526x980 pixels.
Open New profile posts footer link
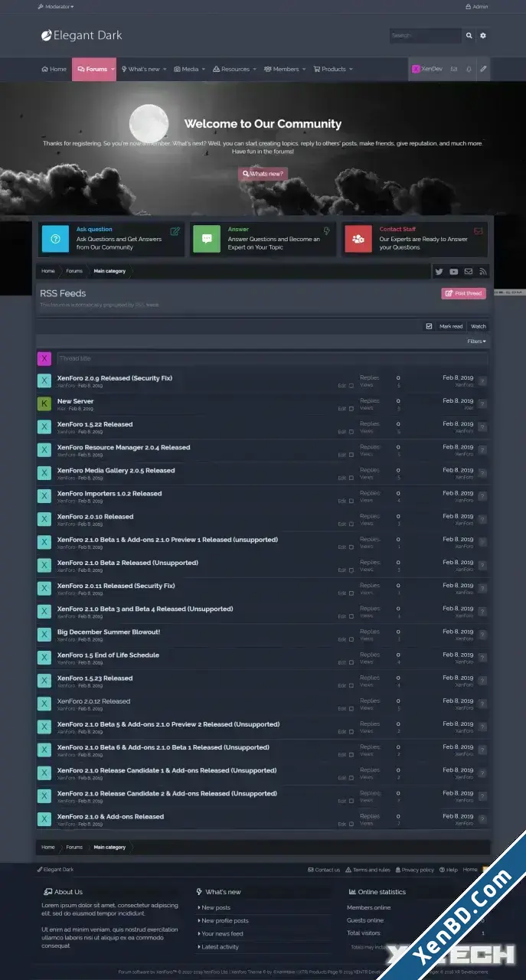(x=225, y=921)
